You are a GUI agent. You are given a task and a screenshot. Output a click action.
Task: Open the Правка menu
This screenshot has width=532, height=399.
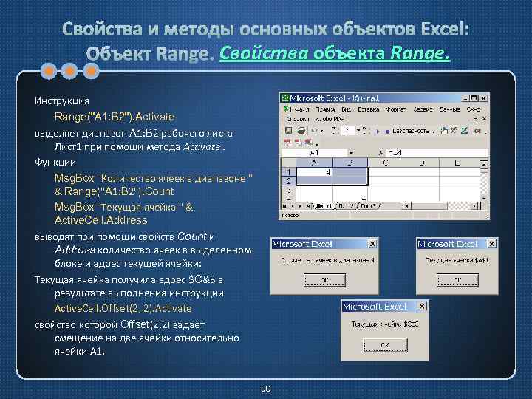[325, 109]
